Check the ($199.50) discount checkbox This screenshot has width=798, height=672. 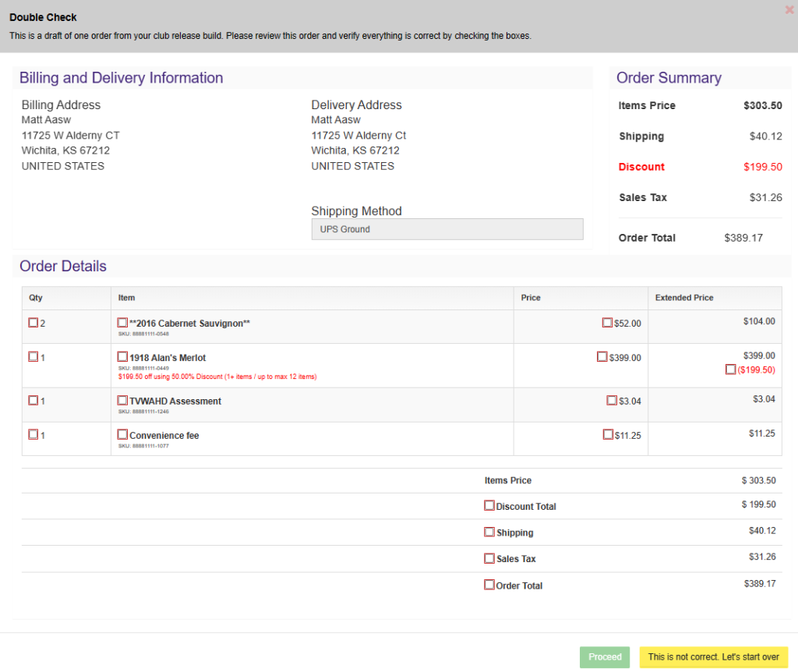(x=730, y=370)
